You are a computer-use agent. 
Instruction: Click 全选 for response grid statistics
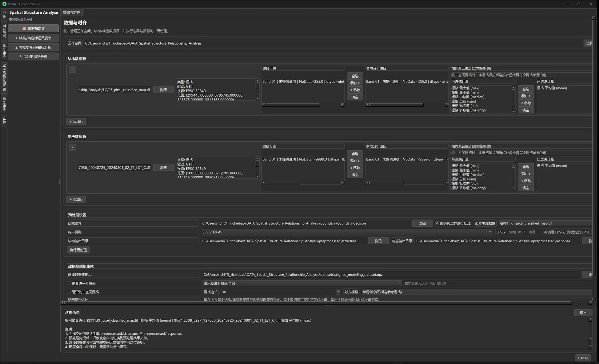tap(526, 167)
